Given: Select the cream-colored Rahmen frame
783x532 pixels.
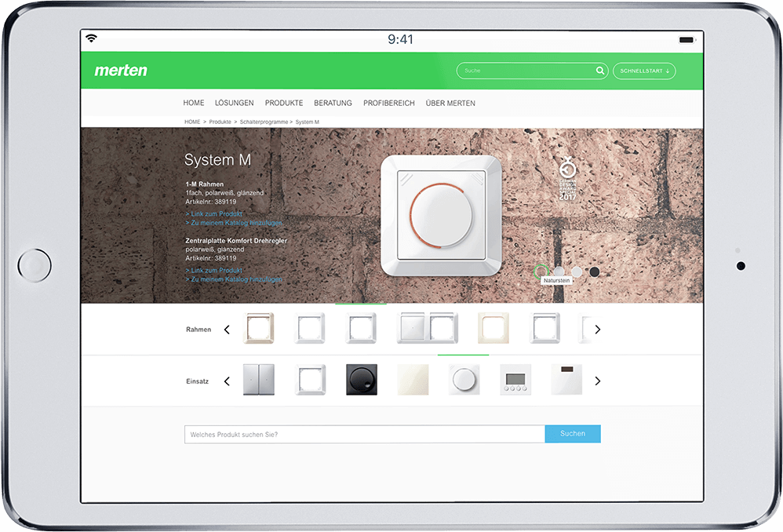Looking at the screenshot, I should point(493,328).
